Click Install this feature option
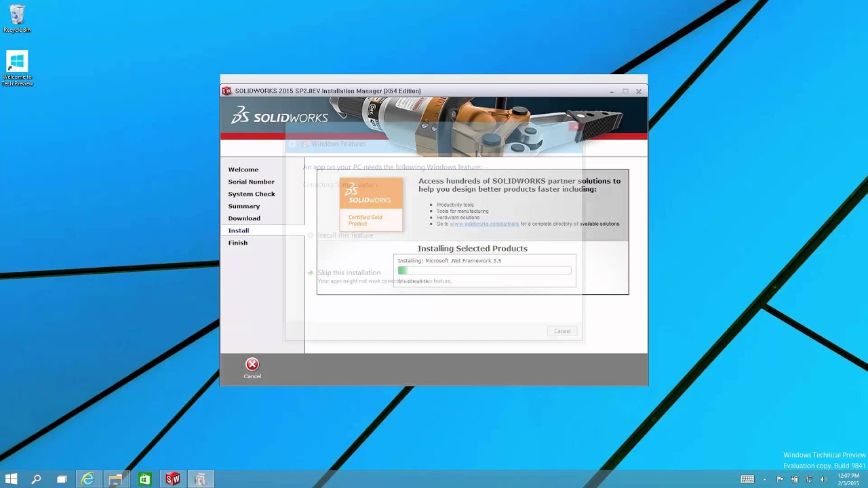Image resolution: width=868 pixels, height=488 pixels. click(345, 235)
